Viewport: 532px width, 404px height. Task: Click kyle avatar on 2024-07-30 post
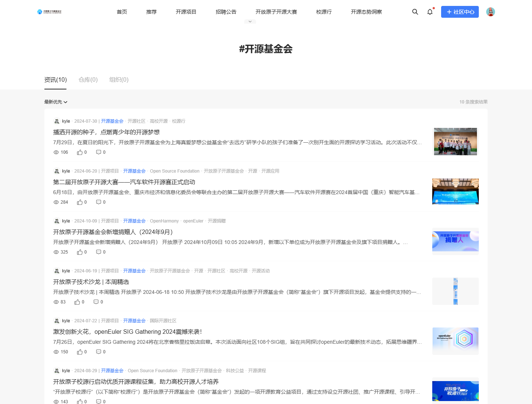[x=57, y=121]
